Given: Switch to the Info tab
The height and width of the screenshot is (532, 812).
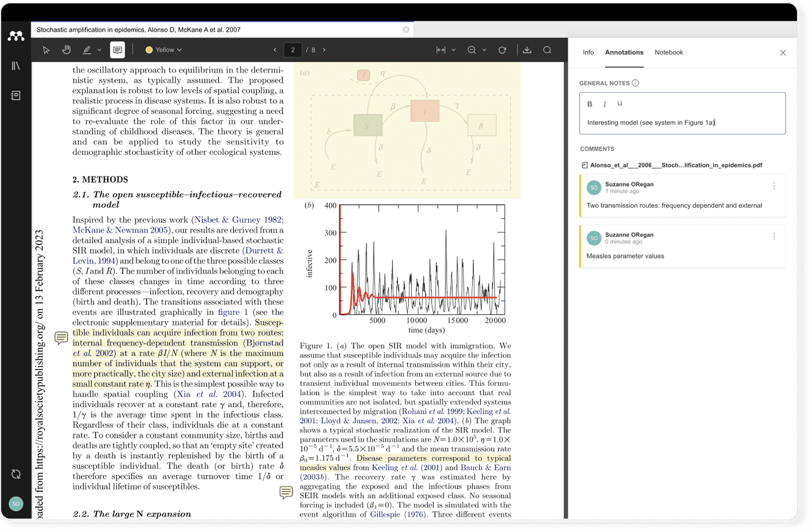Looking at the screenshot, I should [x=588, y=52].
